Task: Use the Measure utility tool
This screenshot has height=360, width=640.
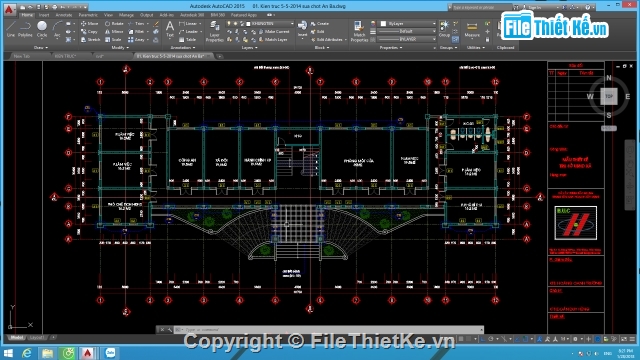Action: [472, 29]
